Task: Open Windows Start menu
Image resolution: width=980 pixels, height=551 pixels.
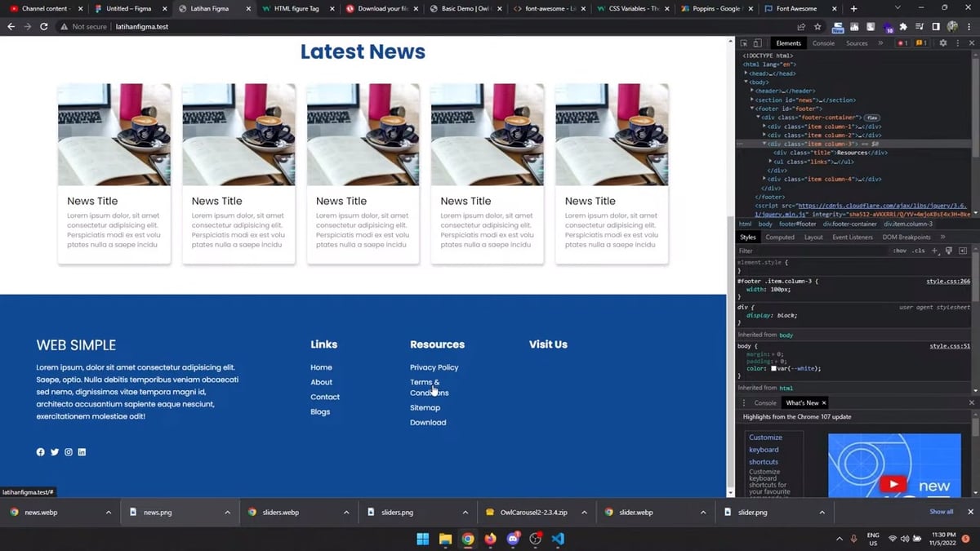Action: coord(423,539)
